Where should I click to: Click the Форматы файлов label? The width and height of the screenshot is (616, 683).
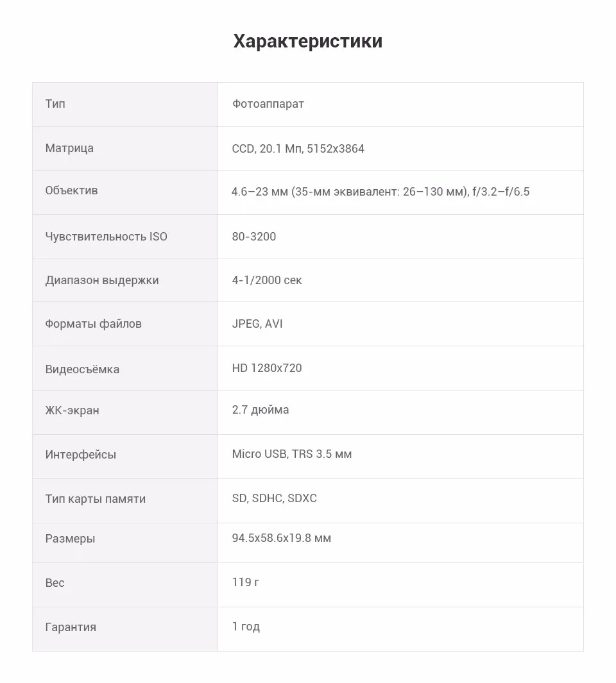click(94, 324)
